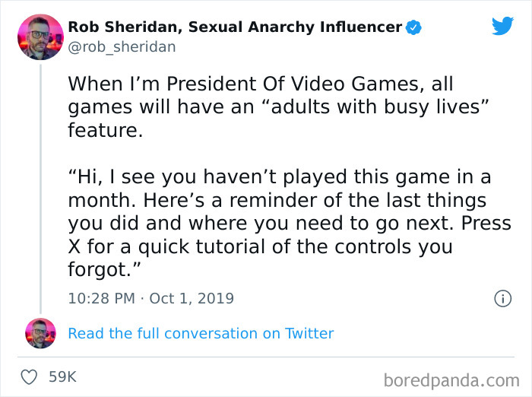Viewport: 532px width, 397px height.
Task: Open Rob Sheridan's large profile picture
Action: (40, 37)
